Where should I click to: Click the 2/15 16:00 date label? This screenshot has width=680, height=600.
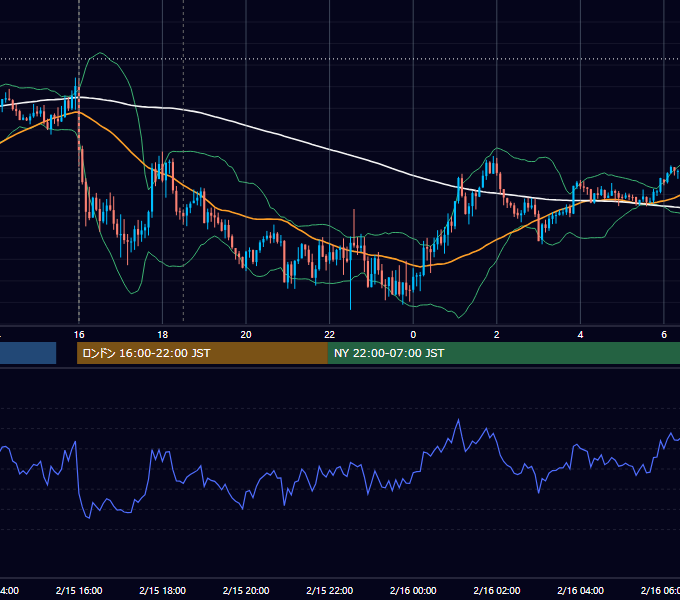point(79,590)
